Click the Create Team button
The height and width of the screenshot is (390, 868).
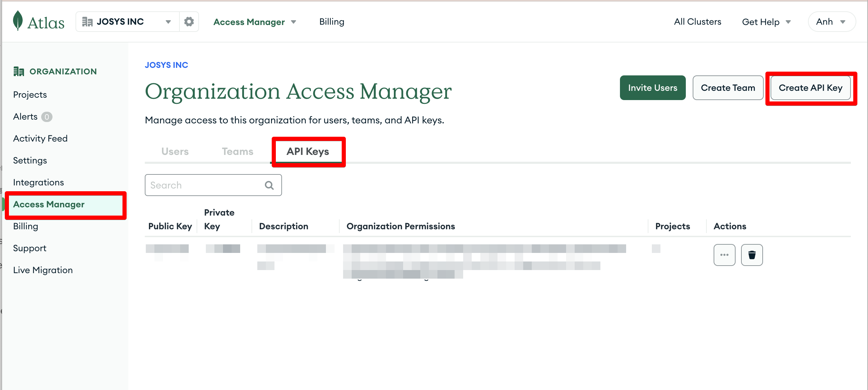pos(728,88)
